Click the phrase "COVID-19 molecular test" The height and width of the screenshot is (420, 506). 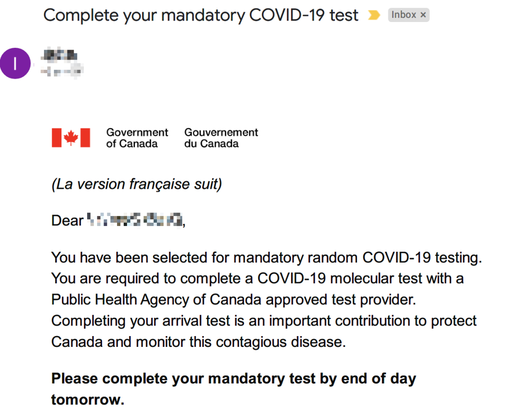(340, 278)
